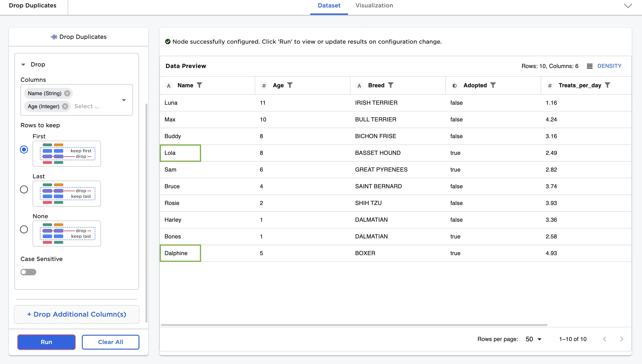Choose the None rows-to-keep option
This screenshot has height=364, width=642.
click(x=24, y=229)
